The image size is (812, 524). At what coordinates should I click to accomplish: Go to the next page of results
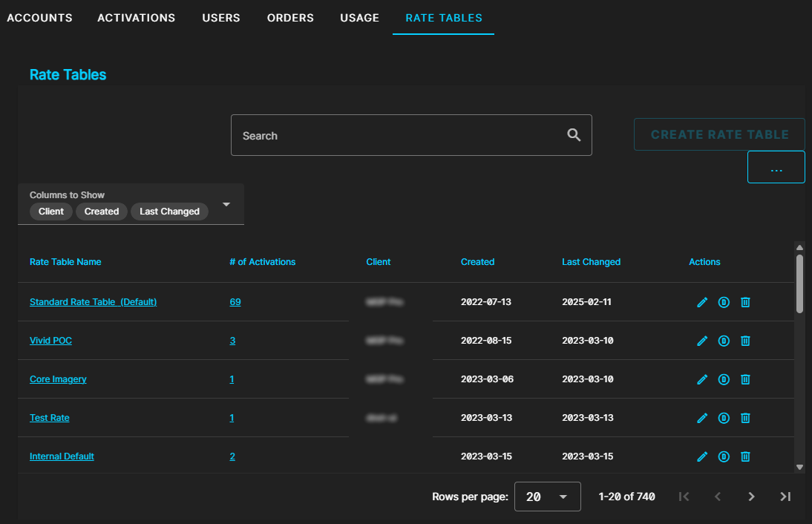(751, 497)
